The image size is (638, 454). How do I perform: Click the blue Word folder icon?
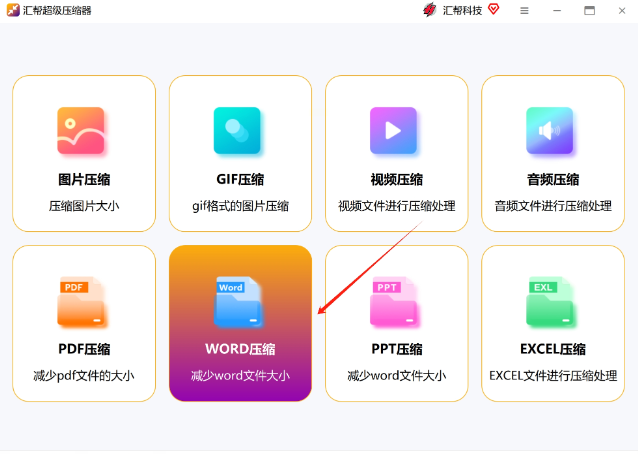point(238,301)
